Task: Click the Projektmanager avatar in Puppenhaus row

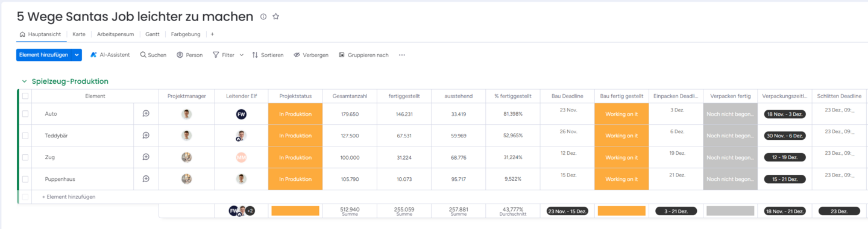Action: [187, 179]
